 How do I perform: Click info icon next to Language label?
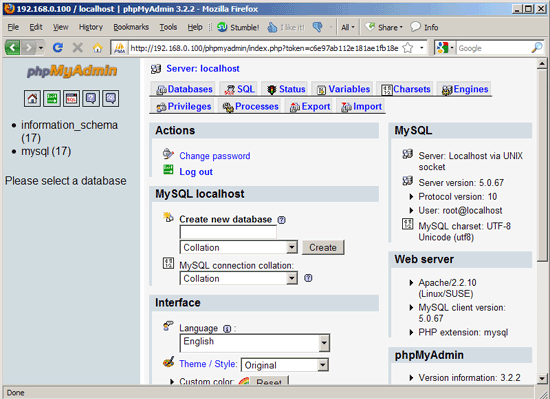pyautogui.click(x=227, y=329)
